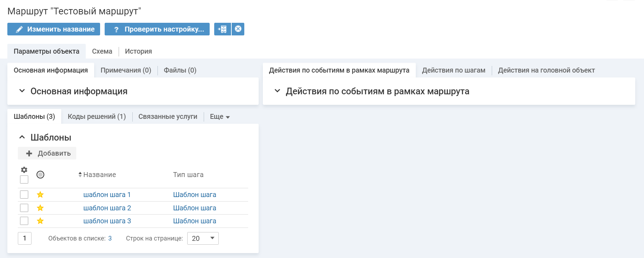Expand the Еще dropdown tab
The height and width of the screenshot is (258, 644).
219,117
